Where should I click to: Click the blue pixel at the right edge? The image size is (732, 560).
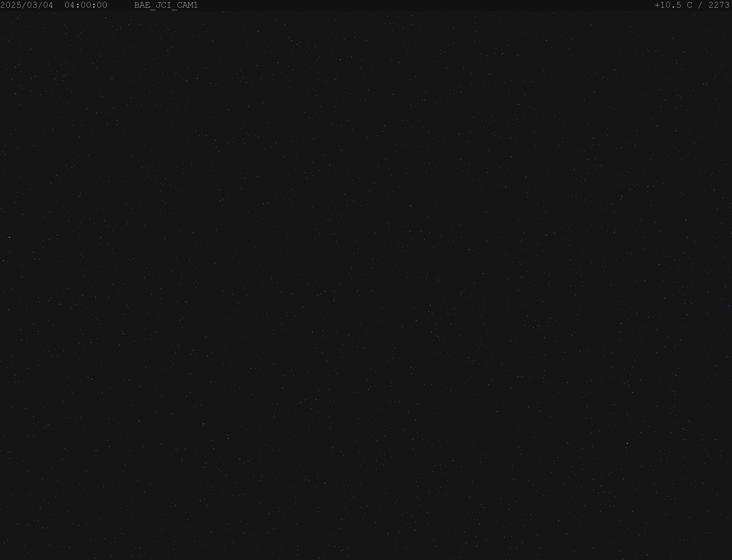[x=729, y=305]
